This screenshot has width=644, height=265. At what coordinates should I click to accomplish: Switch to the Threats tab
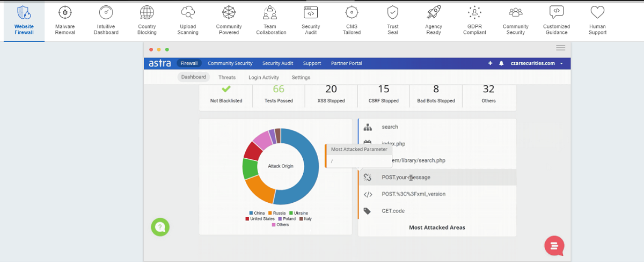pos(227,77)
